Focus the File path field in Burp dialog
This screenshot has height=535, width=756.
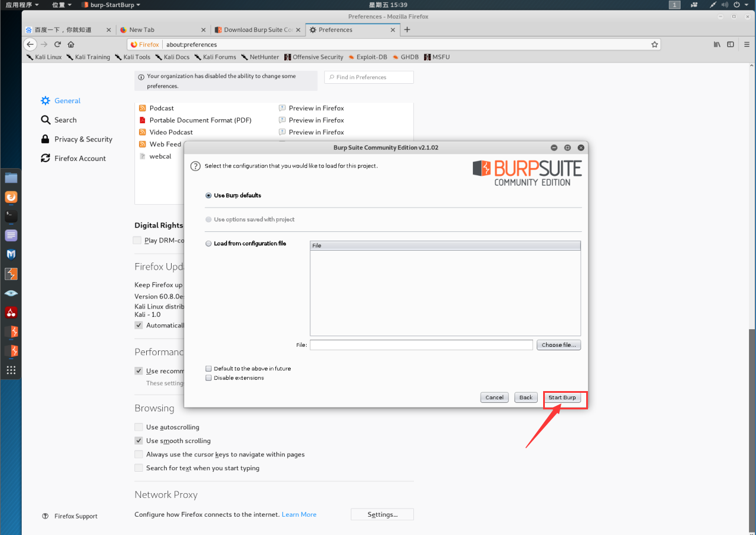click(422, 345)
